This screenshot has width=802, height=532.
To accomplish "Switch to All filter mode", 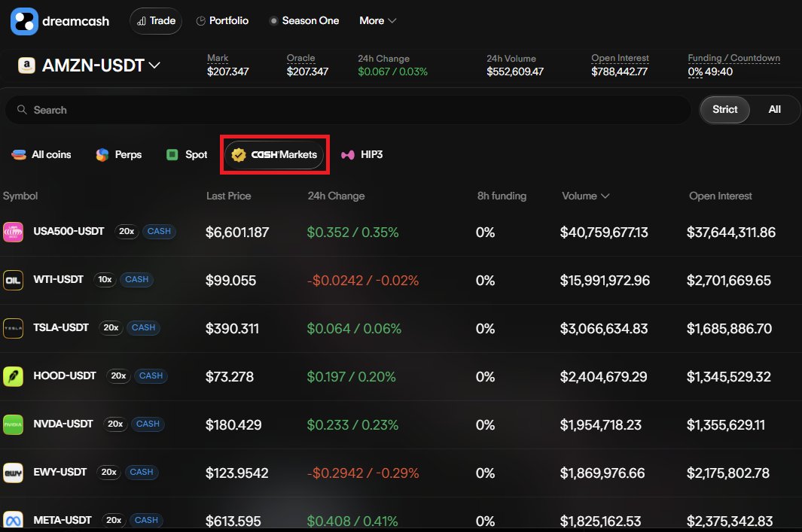I will coord(774,109).
